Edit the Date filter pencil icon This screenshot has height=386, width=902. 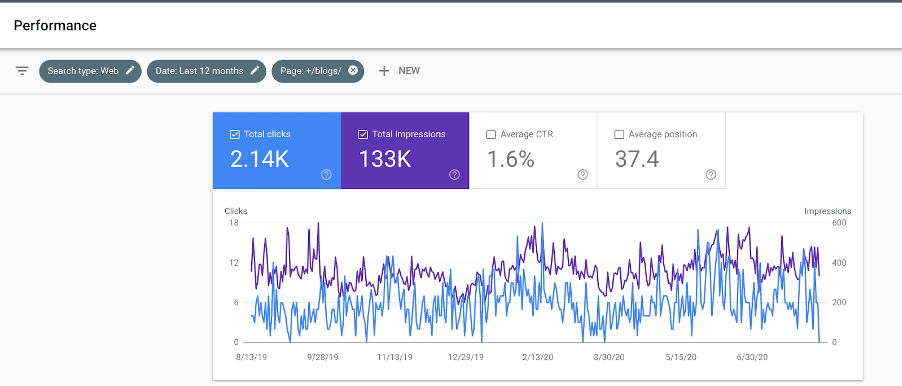(255, 71)
